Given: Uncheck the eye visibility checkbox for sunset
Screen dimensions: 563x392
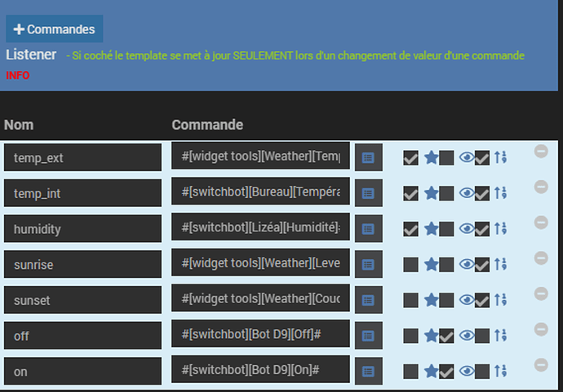Looking at the screenshot, I should pyautogui.click(x=482, y=300).
